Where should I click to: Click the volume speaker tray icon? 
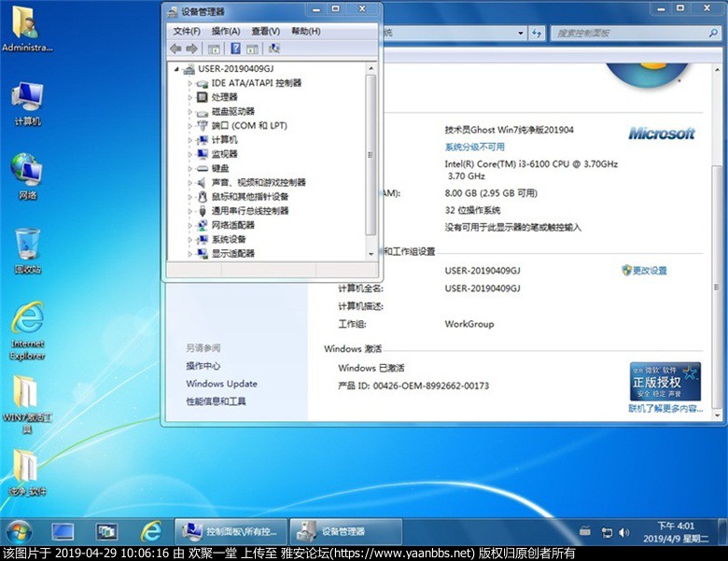tap(624, 532)
